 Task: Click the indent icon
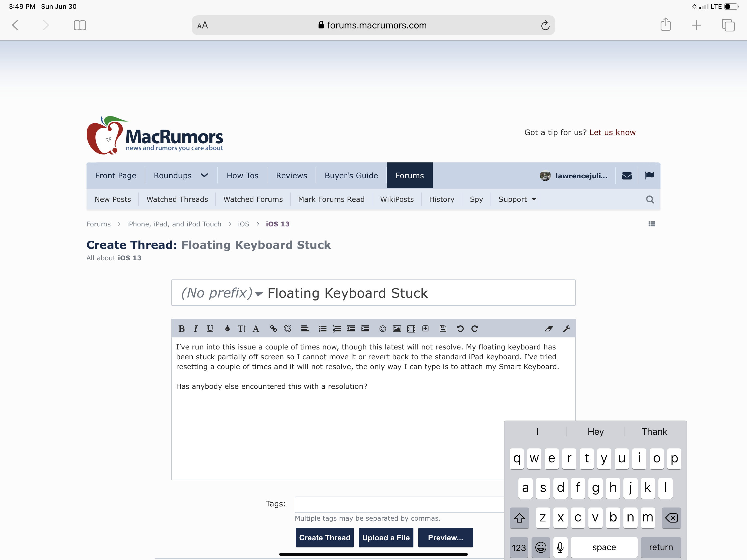[x=365, y=329]
